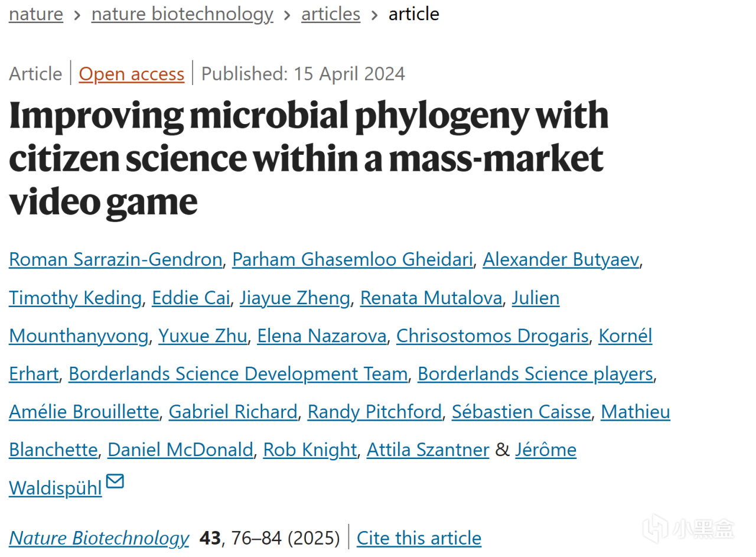Click the Borderlands Science players link

pos(535,374)
